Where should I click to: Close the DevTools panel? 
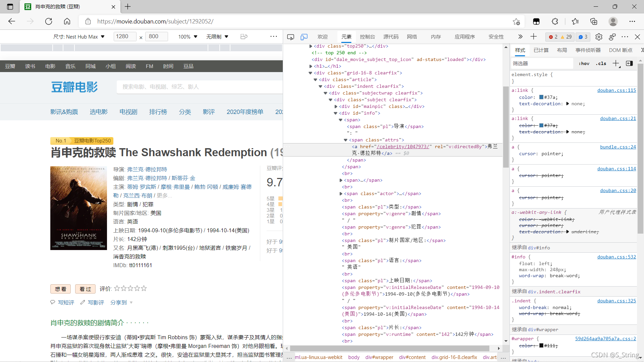(x=637, y=37)
